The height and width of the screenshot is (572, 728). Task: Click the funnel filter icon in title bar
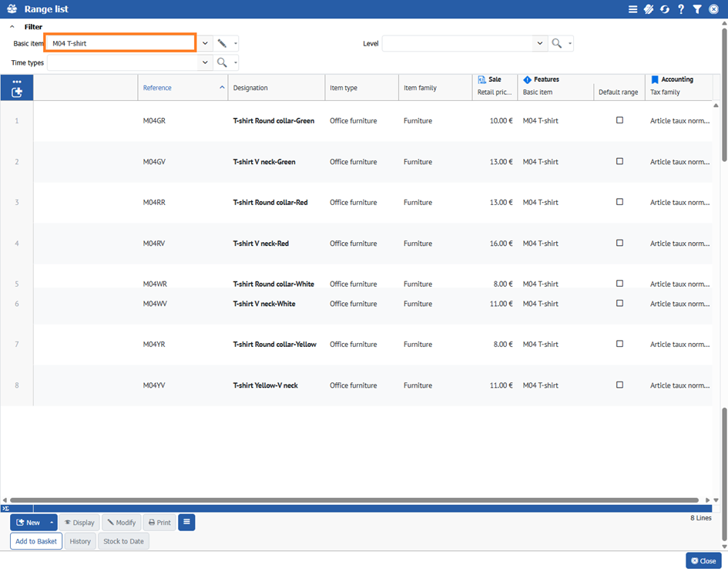pyautogui.click(x=697, y=9)
